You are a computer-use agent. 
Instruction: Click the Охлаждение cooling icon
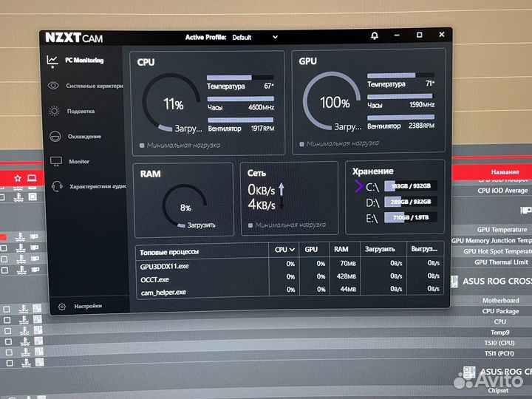[x=55, y=137]
